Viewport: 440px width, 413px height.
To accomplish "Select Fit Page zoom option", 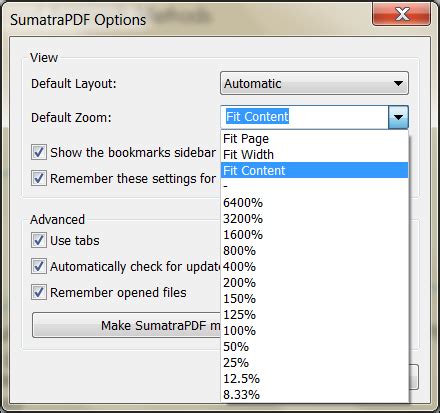I will 314,138.
